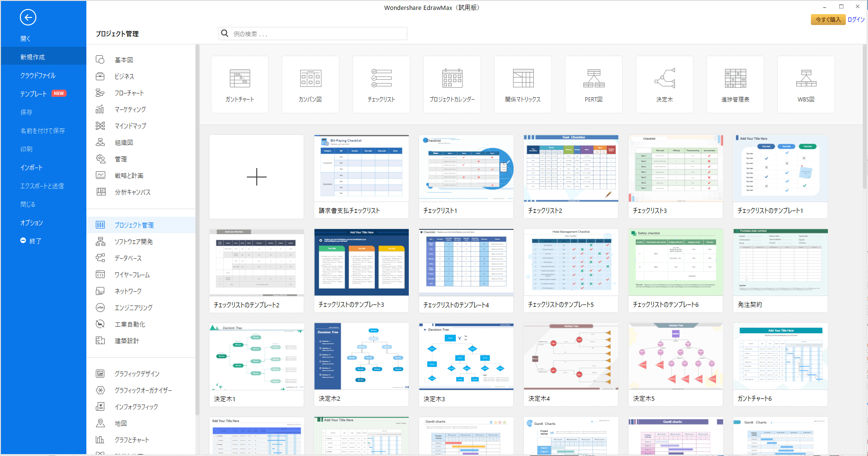The image size is (868, 456).
Task: Open the PERT図 diagram type tile
Action: (x=594, y=84)
